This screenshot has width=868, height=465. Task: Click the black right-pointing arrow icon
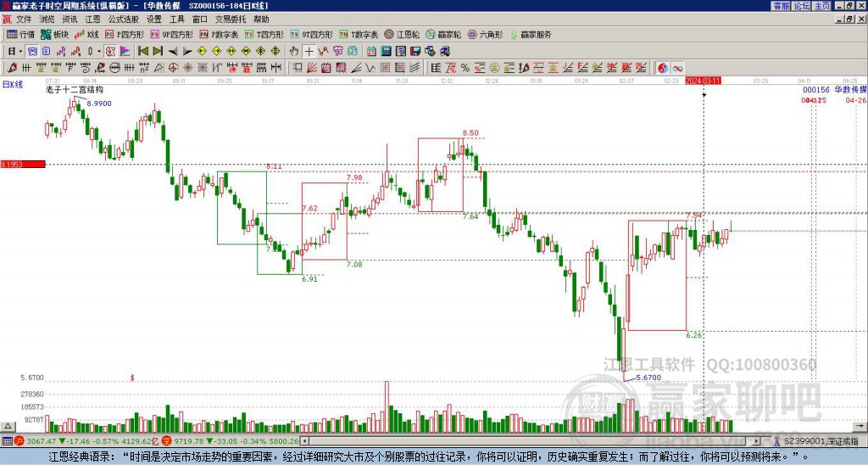(187, 52)
